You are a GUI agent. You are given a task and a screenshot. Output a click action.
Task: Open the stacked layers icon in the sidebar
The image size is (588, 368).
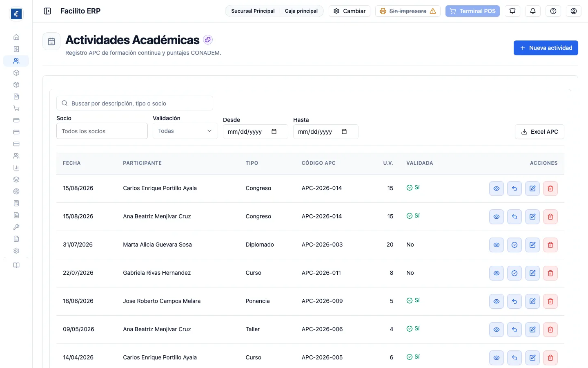pos(16,180)
